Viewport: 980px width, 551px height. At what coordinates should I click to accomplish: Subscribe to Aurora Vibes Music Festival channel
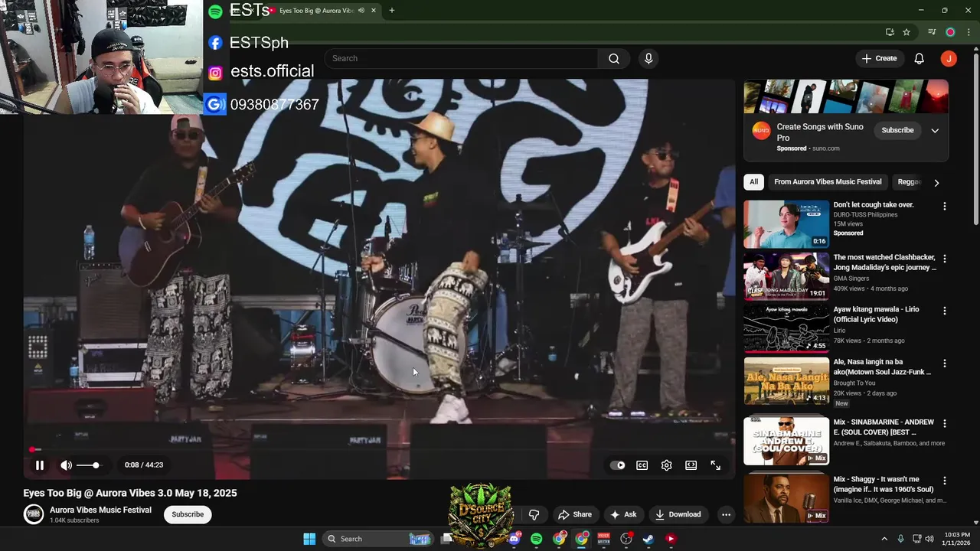(x=188, y=514)
